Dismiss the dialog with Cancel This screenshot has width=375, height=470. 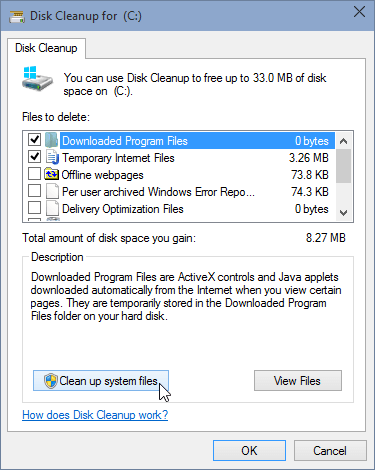click(x=330, y=451)
